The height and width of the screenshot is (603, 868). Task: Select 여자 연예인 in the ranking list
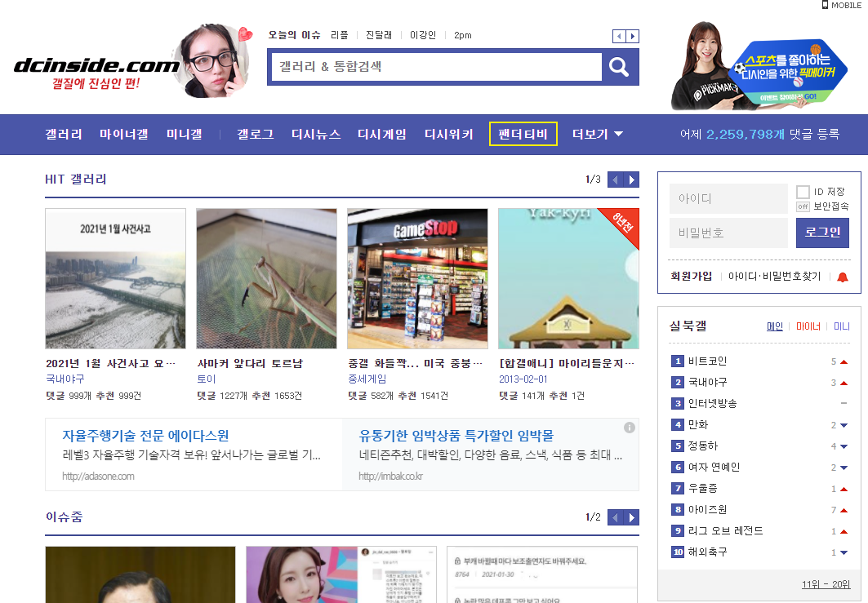[714, 467]
